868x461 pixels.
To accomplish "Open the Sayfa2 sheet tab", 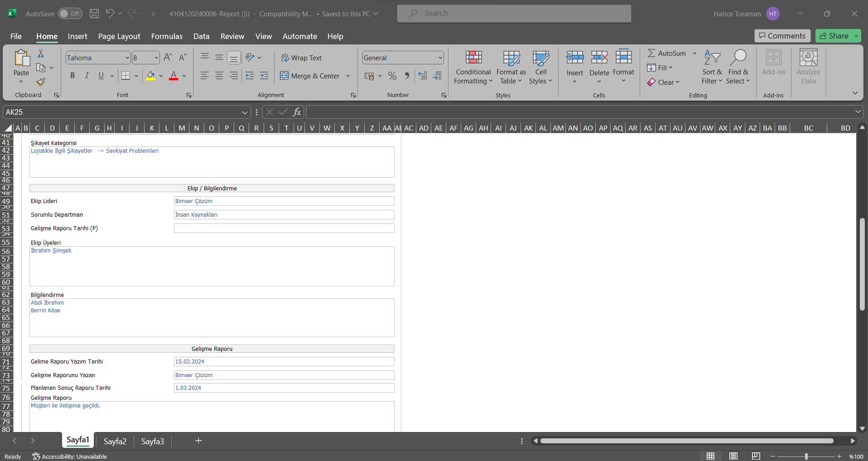I will (x=115, y=441).
